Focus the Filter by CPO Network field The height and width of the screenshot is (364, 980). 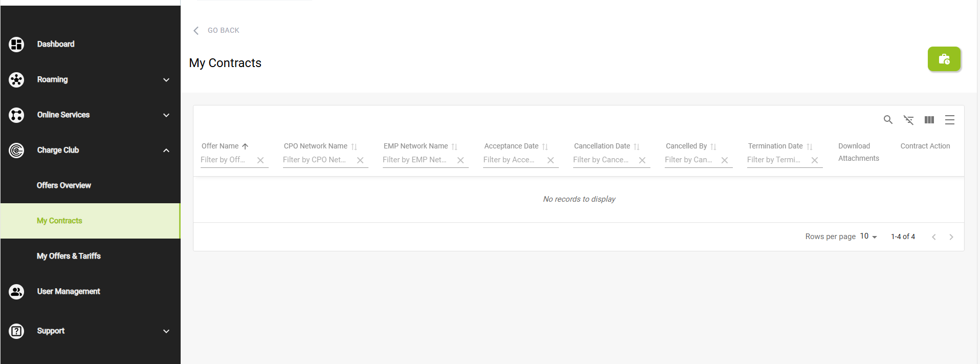(x=318, y=160)
